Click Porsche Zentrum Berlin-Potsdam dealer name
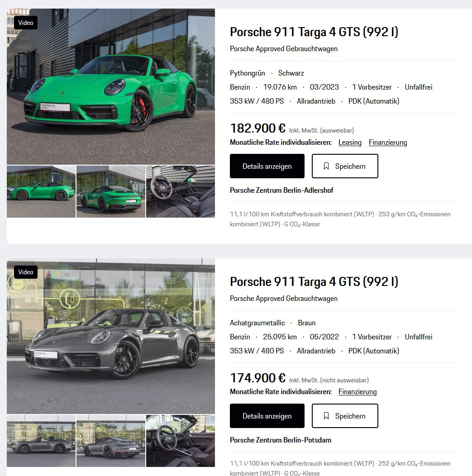Screen dimensions: 472x476 281,440
